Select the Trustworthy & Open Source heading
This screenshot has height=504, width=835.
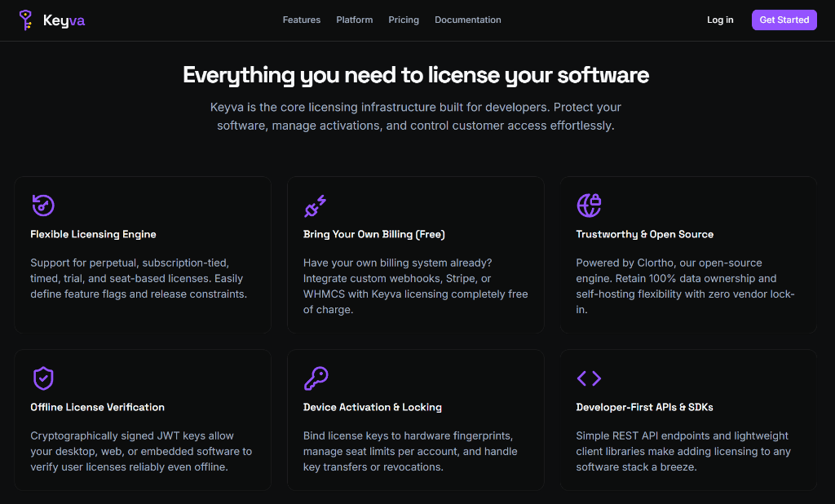click(644, 234)
